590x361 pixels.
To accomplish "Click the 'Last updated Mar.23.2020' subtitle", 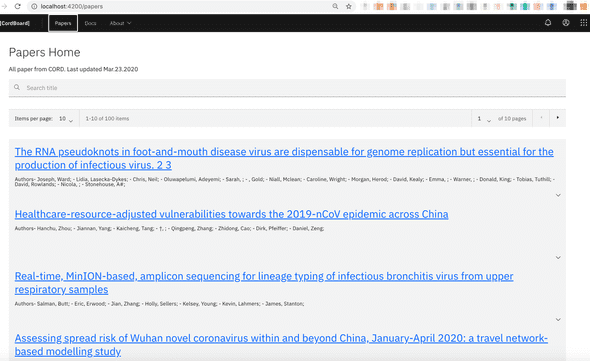I will (x=102, y=69).
